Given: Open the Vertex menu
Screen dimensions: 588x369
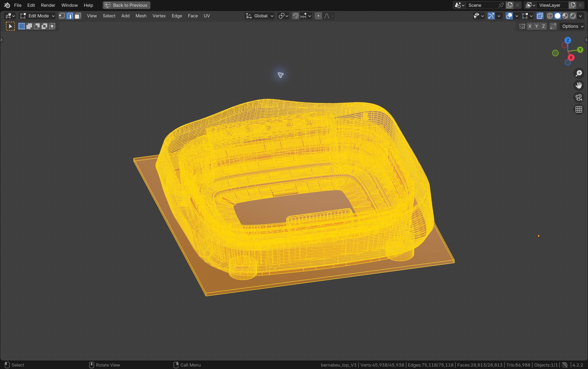Looking at the screenshot, I should (159, 16).
